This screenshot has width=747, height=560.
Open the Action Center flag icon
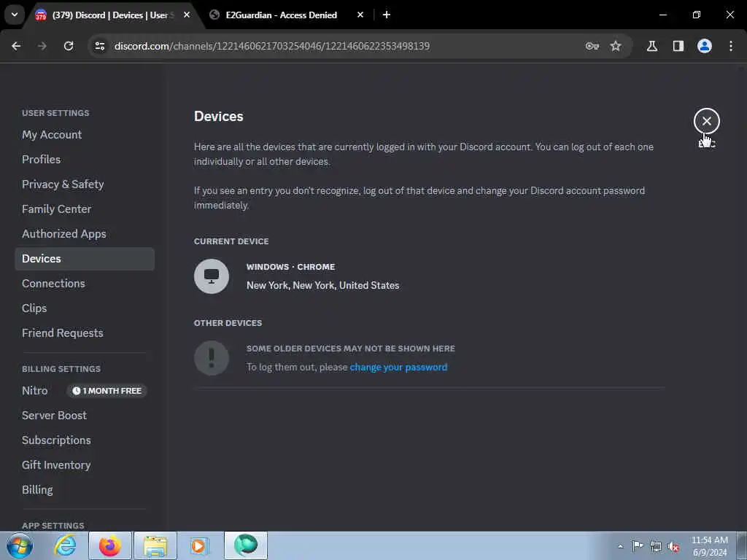pos(638,545)
